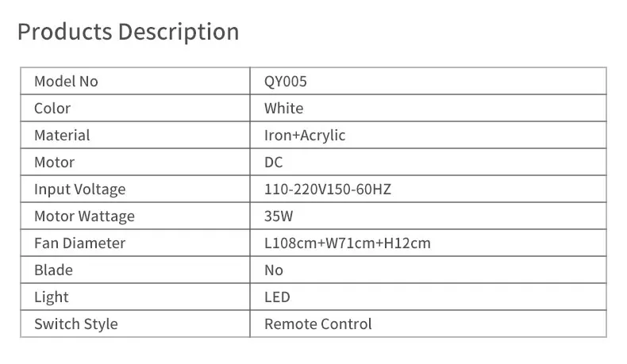Select the Motor label cell
The width and height of the screenshot is (627, 364).
click(x=54, y=162)
